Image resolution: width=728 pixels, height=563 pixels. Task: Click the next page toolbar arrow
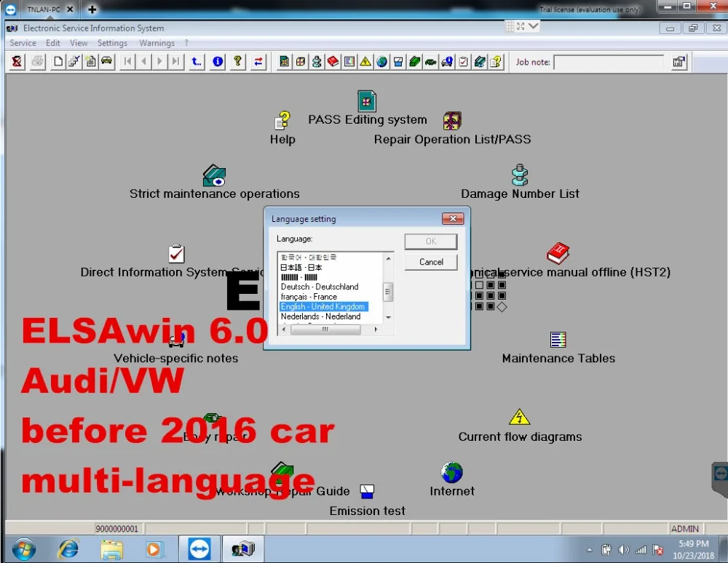click(159, 61)
